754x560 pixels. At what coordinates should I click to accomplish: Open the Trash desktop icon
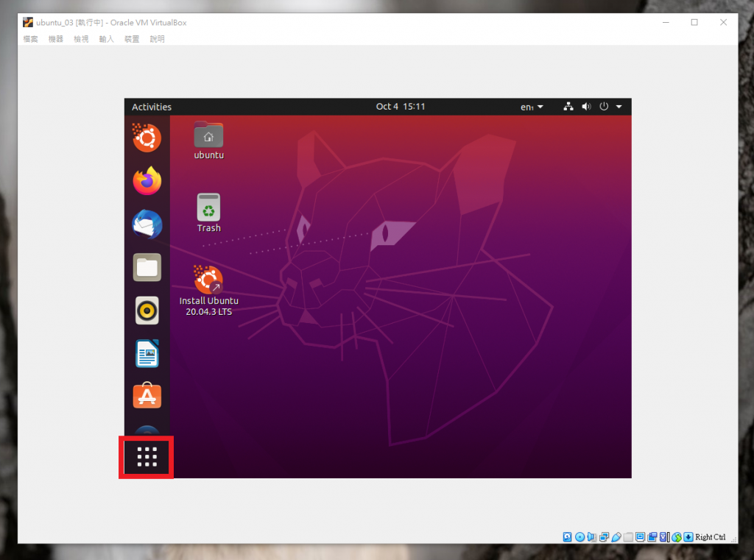click(x=208, y=213)
